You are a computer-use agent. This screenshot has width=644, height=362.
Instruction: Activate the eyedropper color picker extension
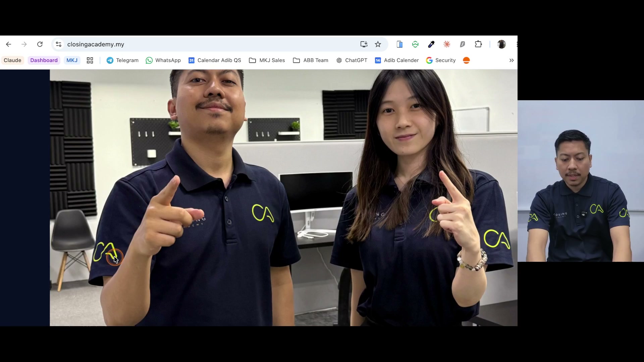coord(431,44)
